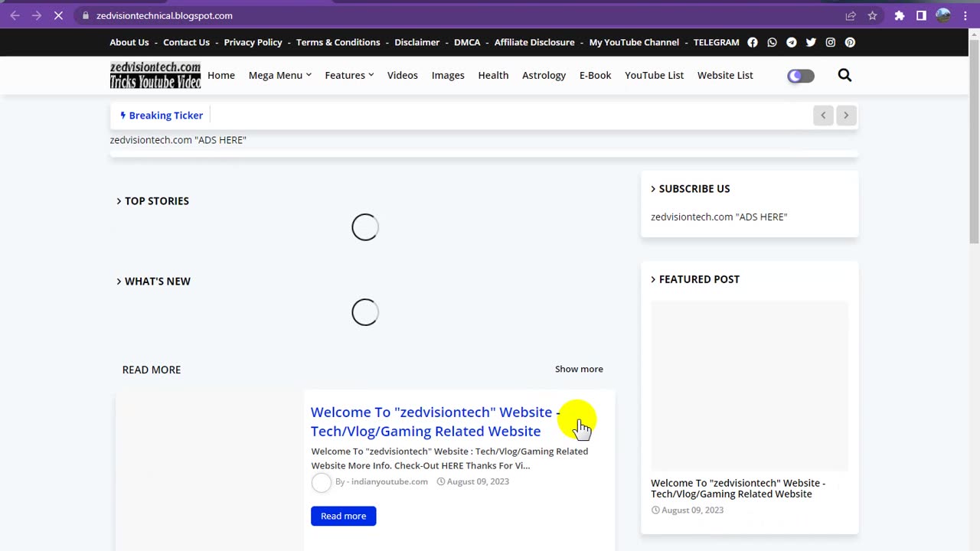Viewport: 980px width, 551px height.
Task: Open the Videos menu item
Action: coord(403,75)
